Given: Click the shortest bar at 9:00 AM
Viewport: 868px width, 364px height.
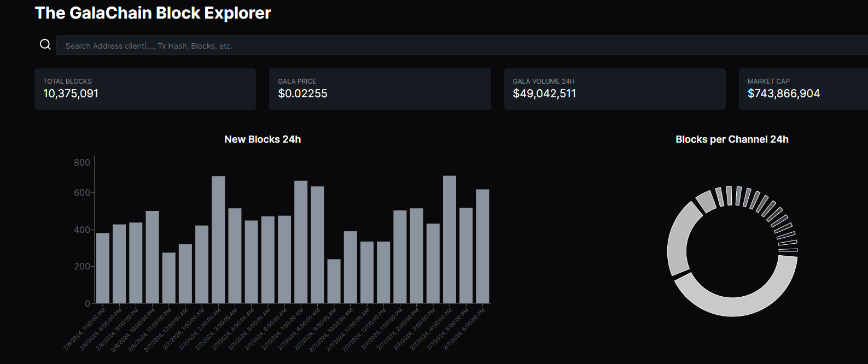Looking at the screenshot, I should coord(334,281).
